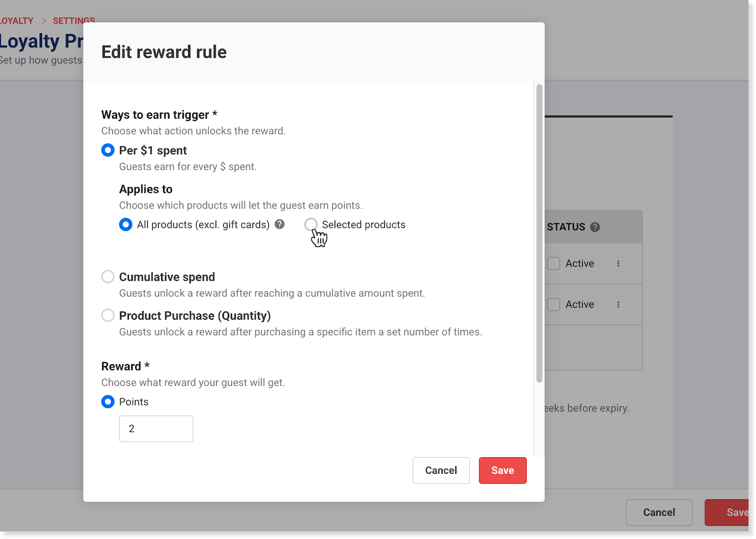Screen dimensions: 756x539
Task: Click help icon beside All products option
Action: (280, 224)
